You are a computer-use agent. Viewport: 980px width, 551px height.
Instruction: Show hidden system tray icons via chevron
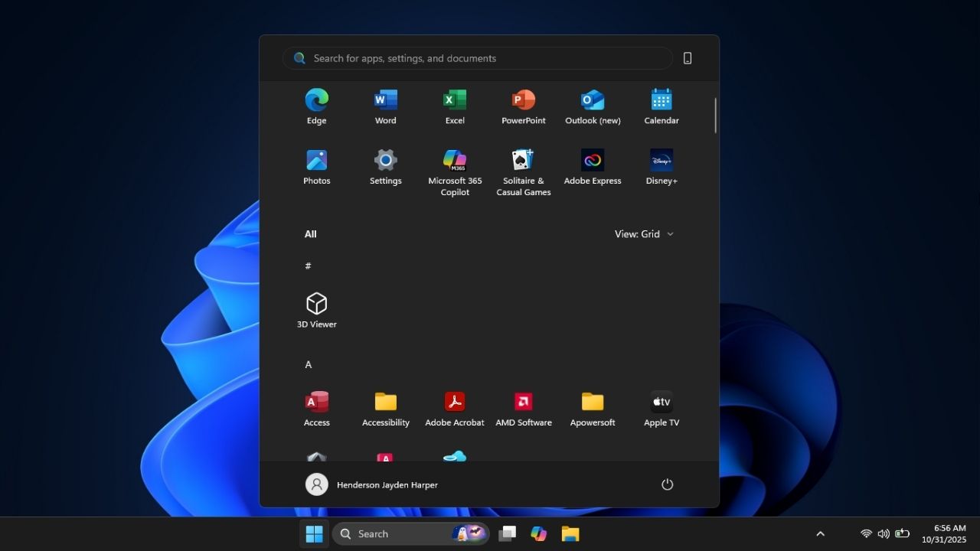pos(820,533)
